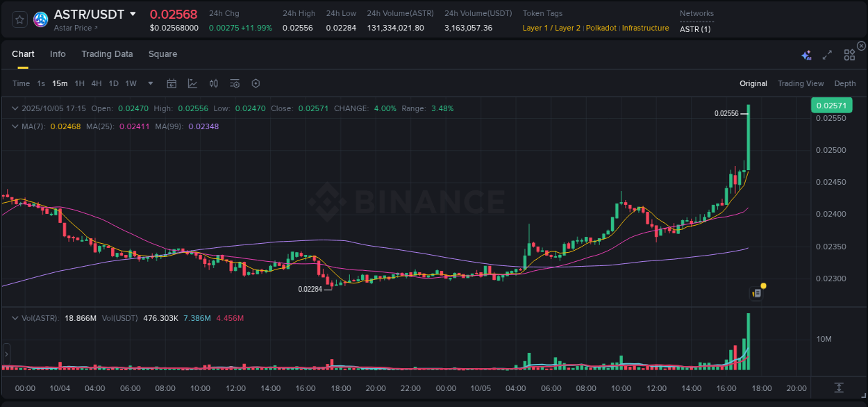The height and width of the screenshot is (407, 868).
Task: Open the chart settings hexagon icon
Action: [x=256, y=83]
